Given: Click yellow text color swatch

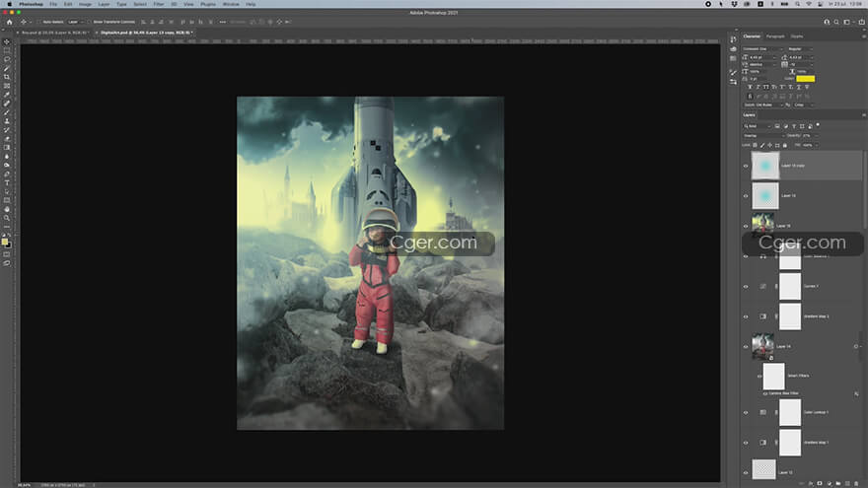Looking at the screenshot, I should (x=805, y=79).
